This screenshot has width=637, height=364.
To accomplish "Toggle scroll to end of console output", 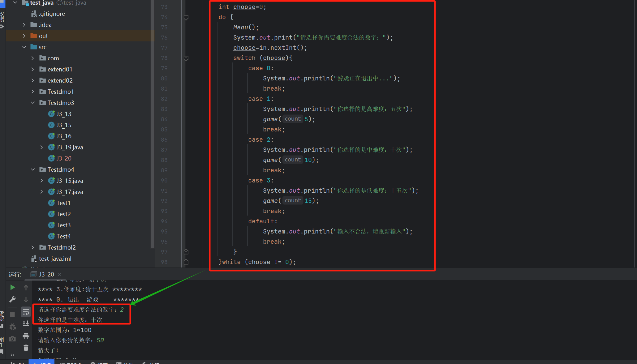I will click(x=26, y=323).
